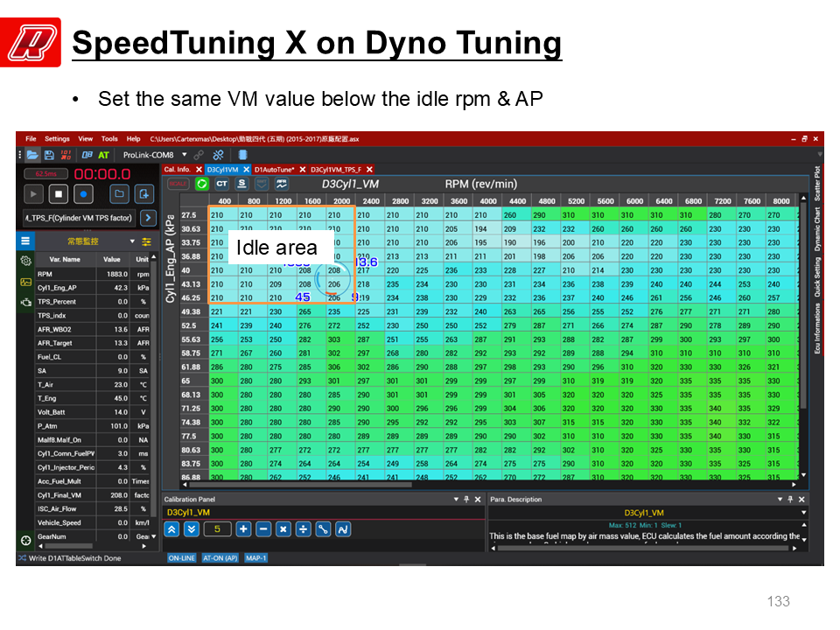Image resolution: width=840 pixels, height=630 pixels.
Task: Click the minus subtract calibration button
Action: 263,529
